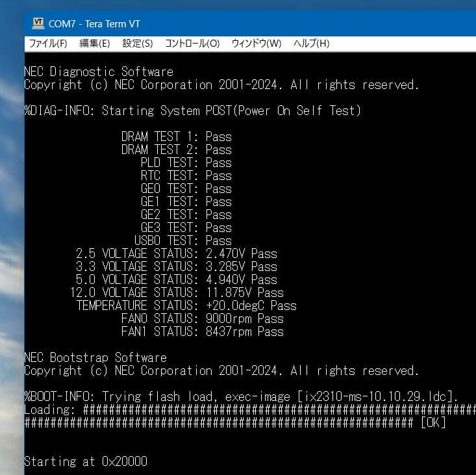Open the ウィンドウ(W) menu

(x=257, y=44)
